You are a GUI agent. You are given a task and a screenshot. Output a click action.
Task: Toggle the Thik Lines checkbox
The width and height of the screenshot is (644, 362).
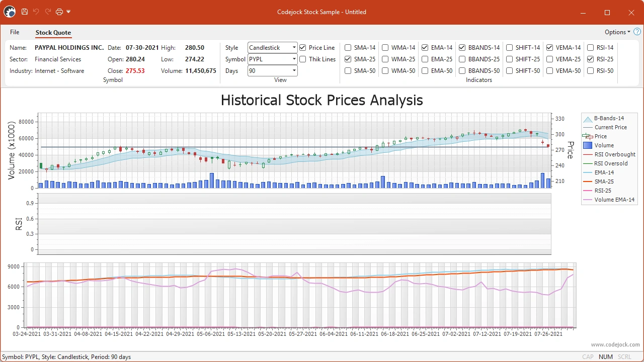pos(302,59)
